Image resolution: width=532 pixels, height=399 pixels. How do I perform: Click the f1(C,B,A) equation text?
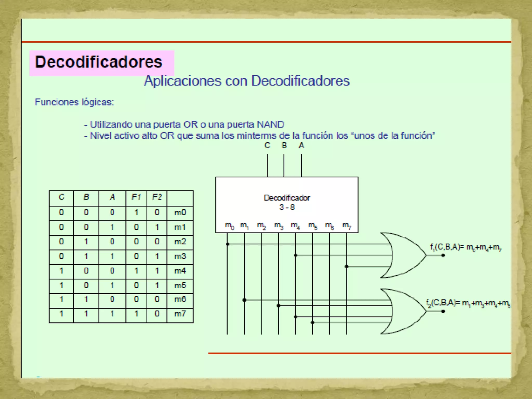465,247
